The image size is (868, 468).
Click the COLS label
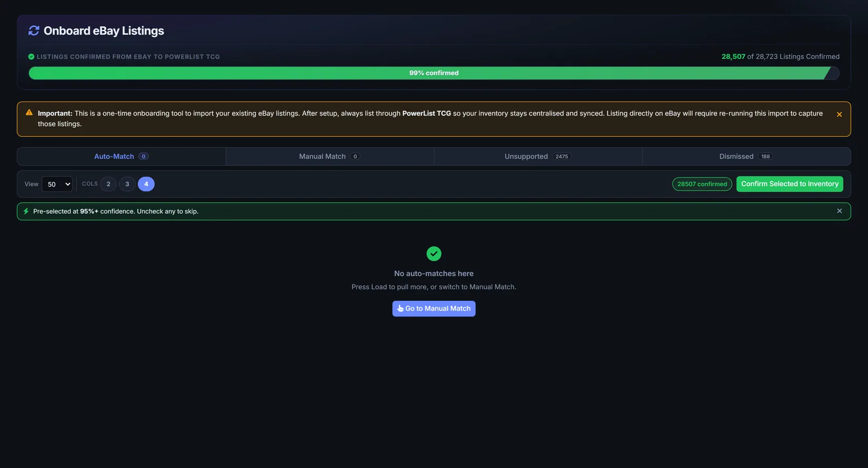click(90, 184)
